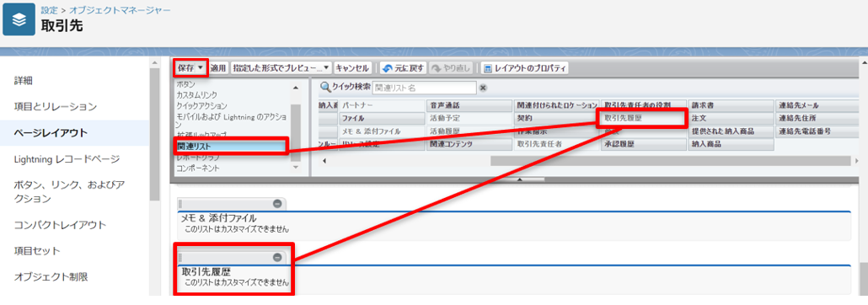Click the quick search 関連リスト名 field
Image resolution: width=868 pixels, height=305 pixels.
pyautogui.click(x=424, y=88)
